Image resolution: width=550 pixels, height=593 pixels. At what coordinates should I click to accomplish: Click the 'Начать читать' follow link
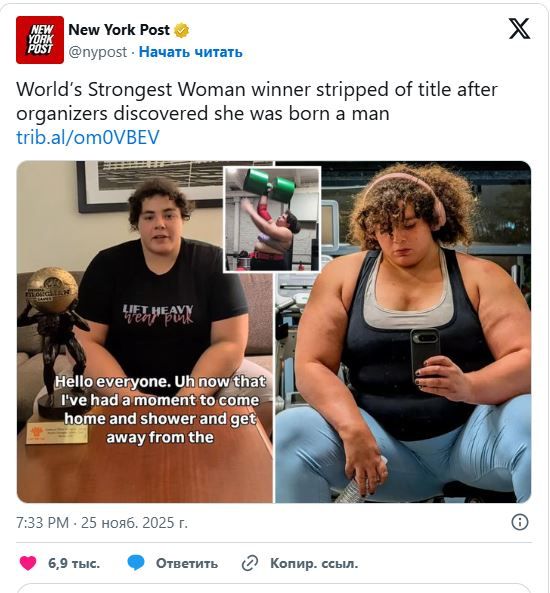[x=191, y=52]
